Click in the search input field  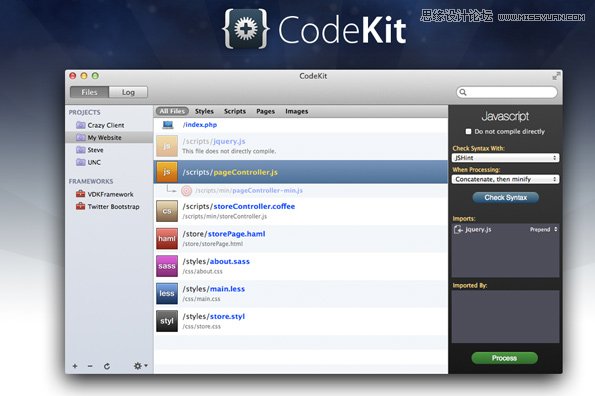coord(507,92)
